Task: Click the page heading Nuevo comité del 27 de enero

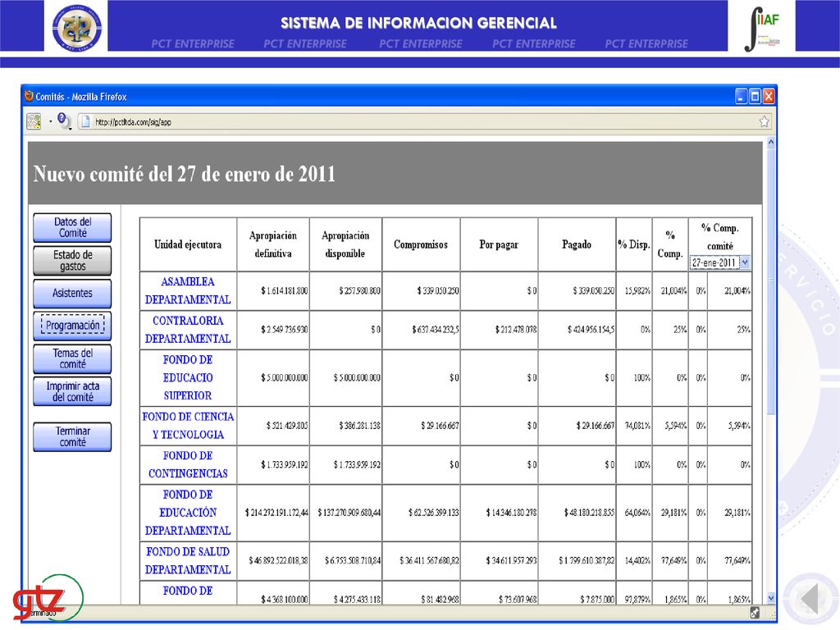Action: pos(184,174)
